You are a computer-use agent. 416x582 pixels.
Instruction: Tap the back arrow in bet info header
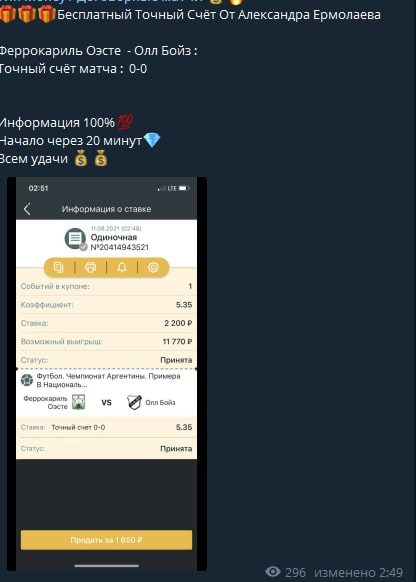tap(27, 209)
